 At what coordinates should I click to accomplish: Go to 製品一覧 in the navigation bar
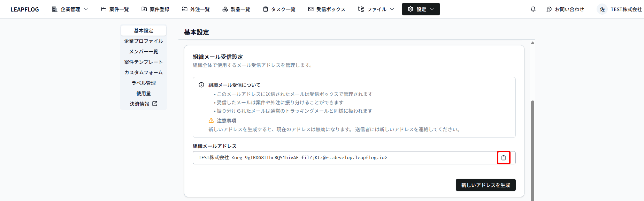pos(236,9)
